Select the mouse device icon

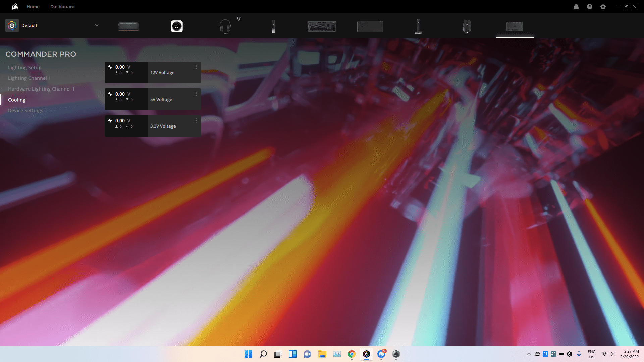(x=467, y=26)
